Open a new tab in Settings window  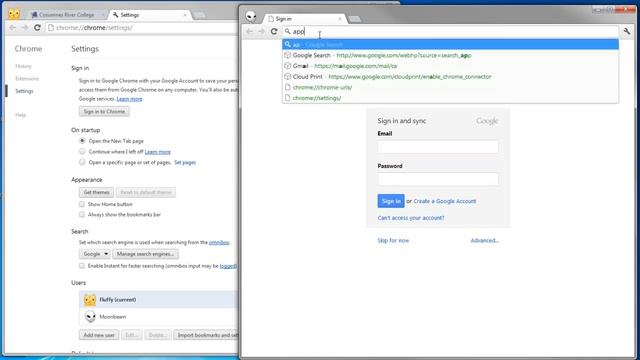point(199,15)
